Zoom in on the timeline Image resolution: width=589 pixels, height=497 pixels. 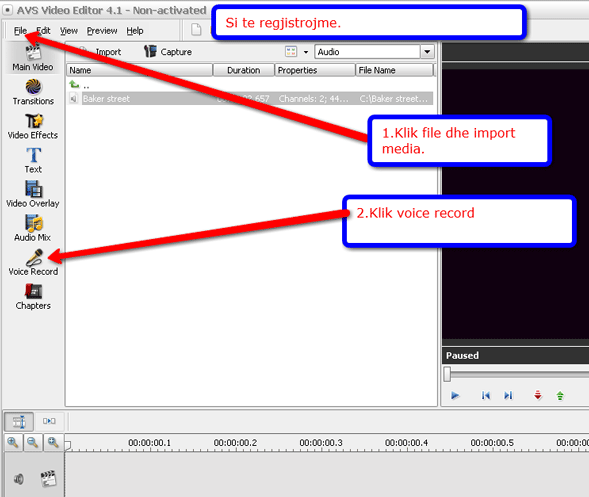[13, 443]
